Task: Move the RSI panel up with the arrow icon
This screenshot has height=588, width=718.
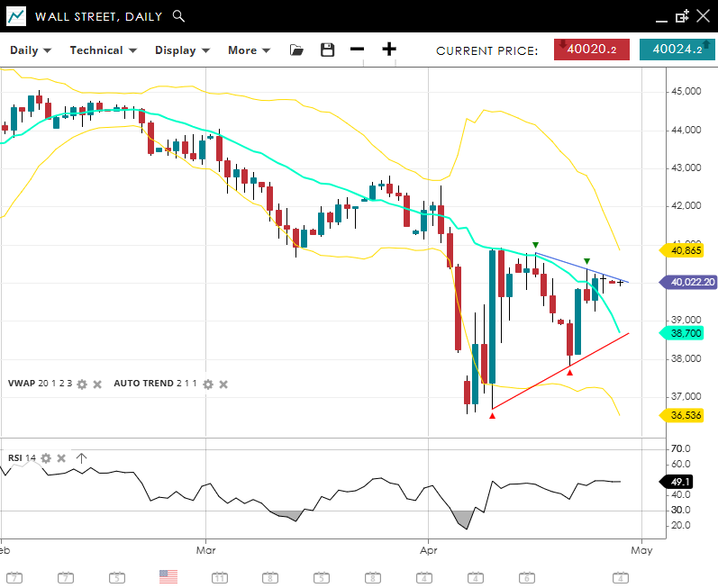Action: click(x=81, y=458)
